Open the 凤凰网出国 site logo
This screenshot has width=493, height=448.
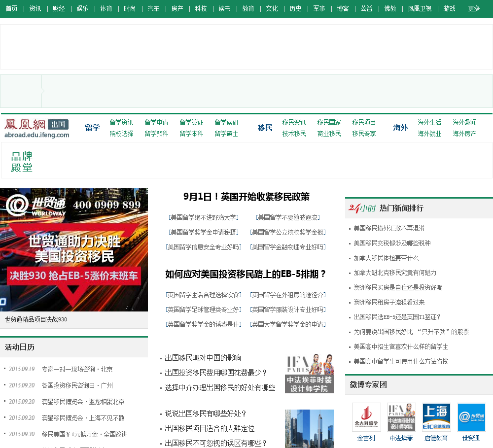36,128
